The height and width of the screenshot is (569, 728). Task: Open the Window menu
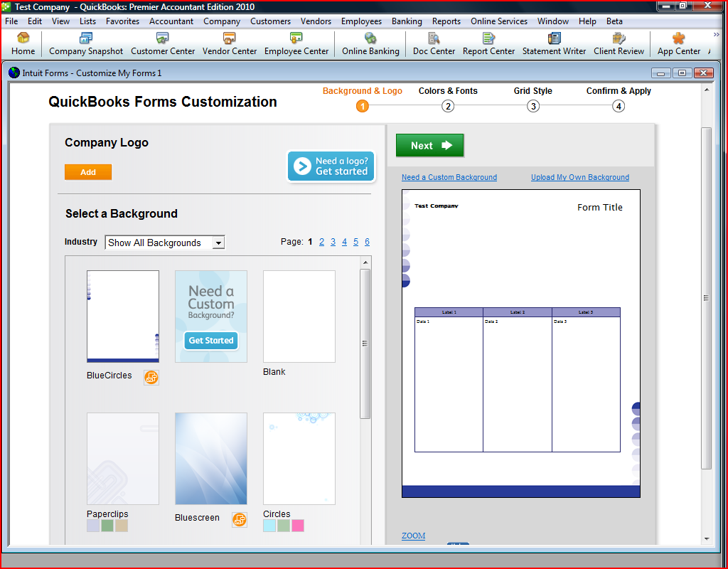coord(553,21)
